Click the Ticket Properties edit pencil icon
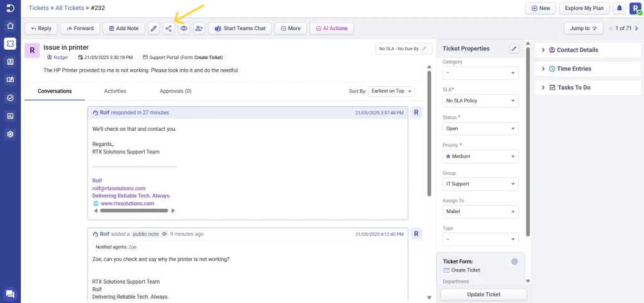Viewport: 644px width, 303px height. pyautogui.click(x=514, y=49)
